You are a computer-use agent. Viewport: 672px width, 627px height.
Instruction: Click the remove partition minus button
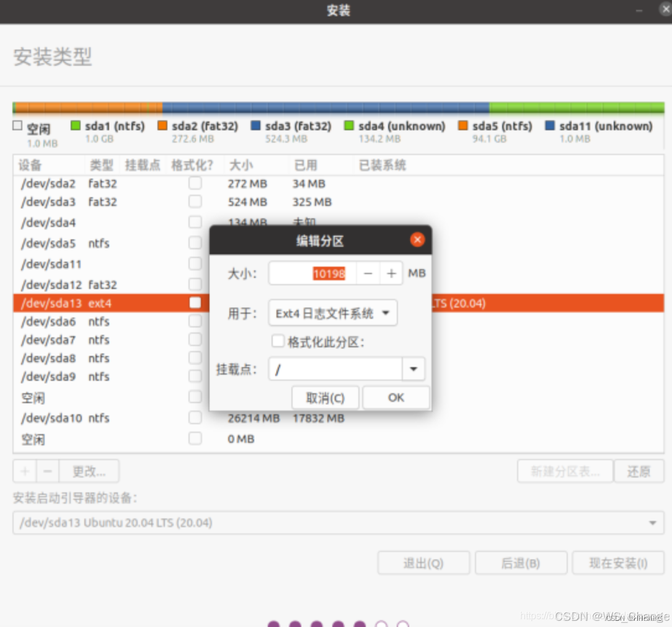(48, 471)
